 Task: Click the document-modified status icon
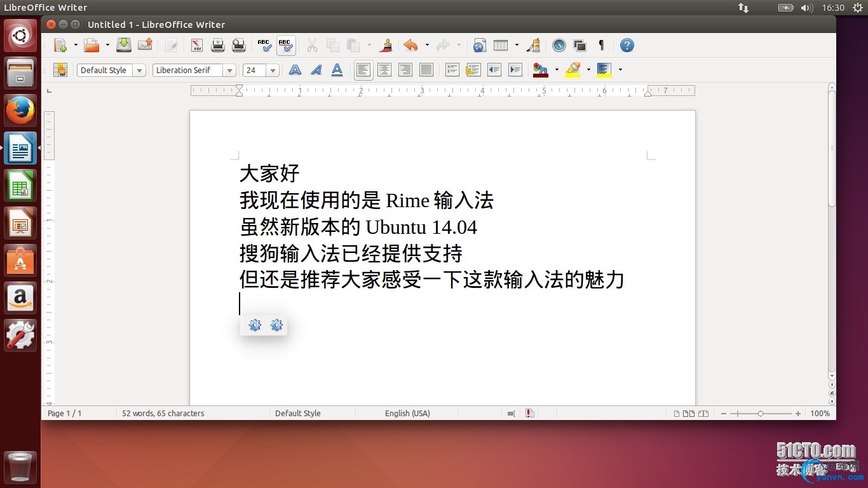(531, 413)
